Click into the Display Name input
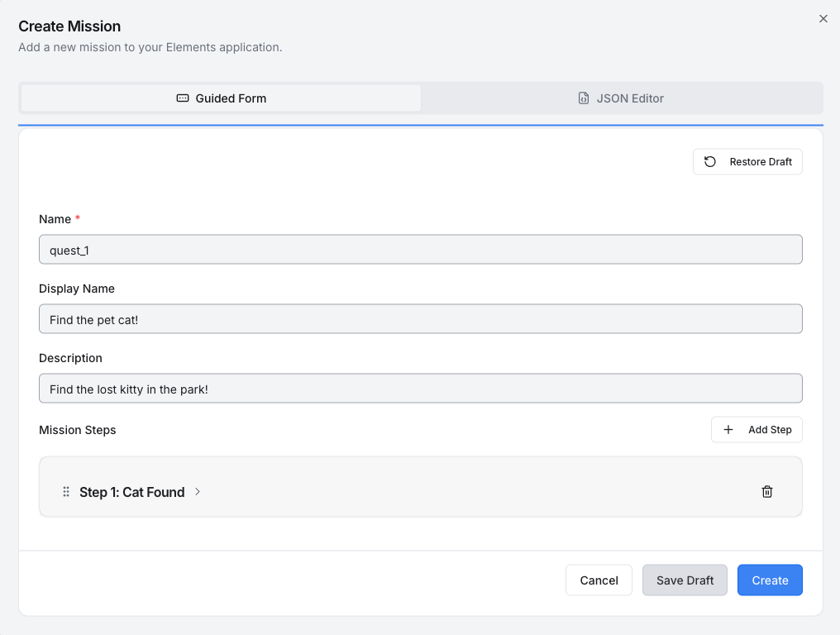 (420, 319)
